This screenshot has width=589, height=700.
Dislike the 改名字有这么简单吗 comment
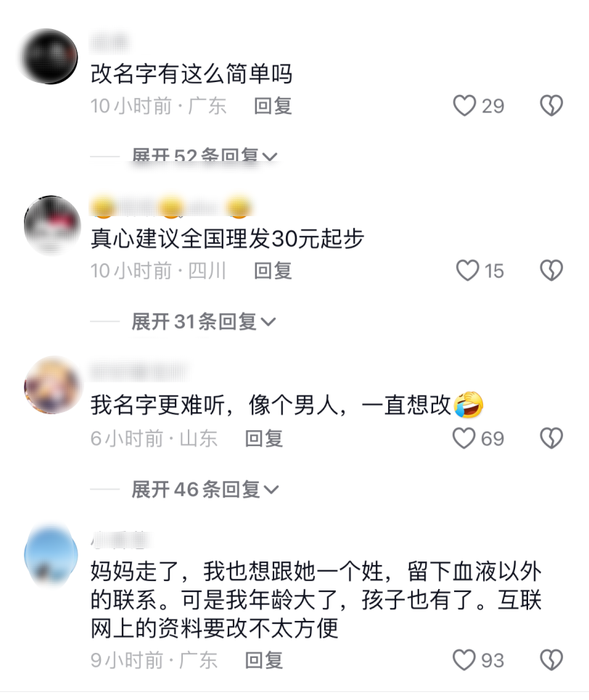(551, 106)
